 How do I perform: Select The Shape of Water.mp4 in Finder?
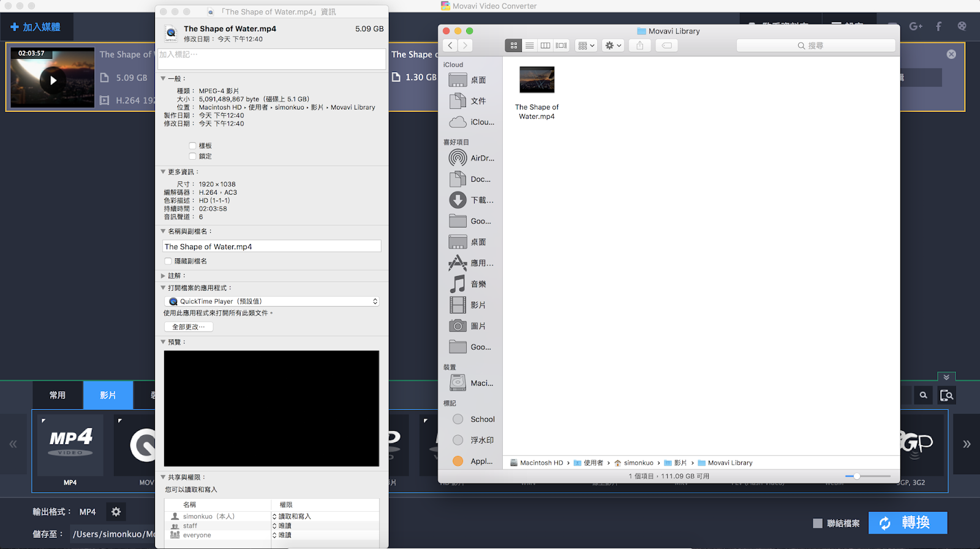[x=537, y=93]
